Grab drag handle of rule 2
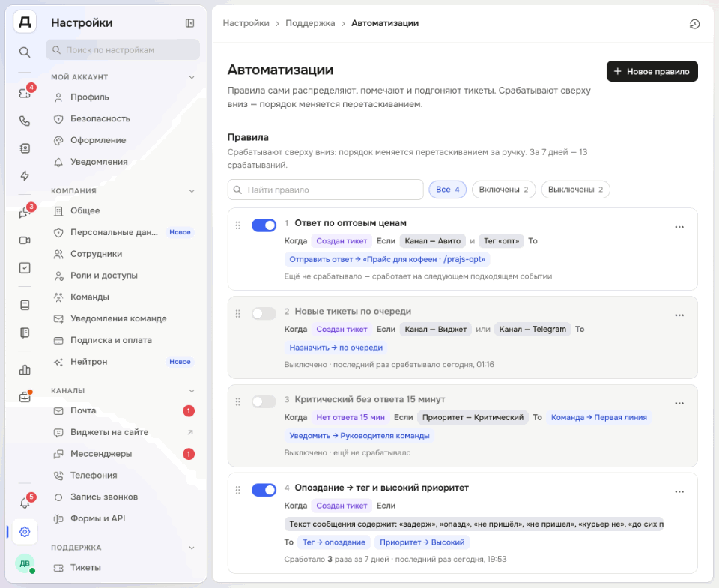719x588 pixels. (237, 313)
